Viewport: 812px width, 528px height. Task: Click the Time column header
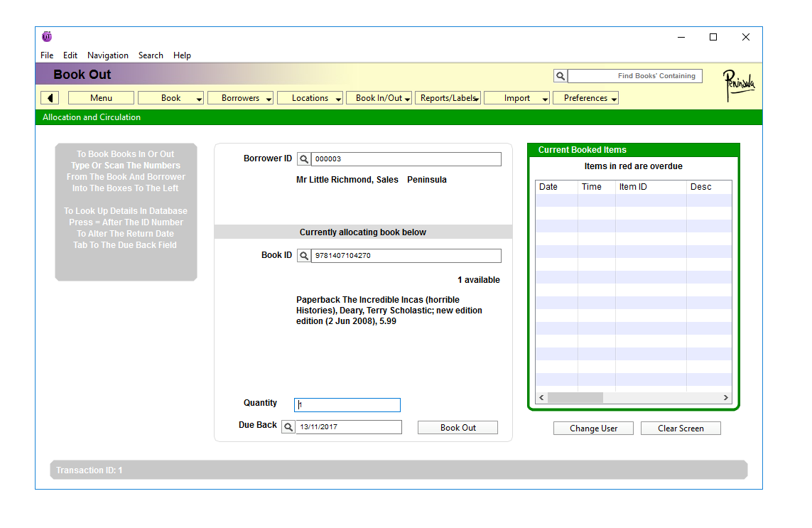click(597, 187)
